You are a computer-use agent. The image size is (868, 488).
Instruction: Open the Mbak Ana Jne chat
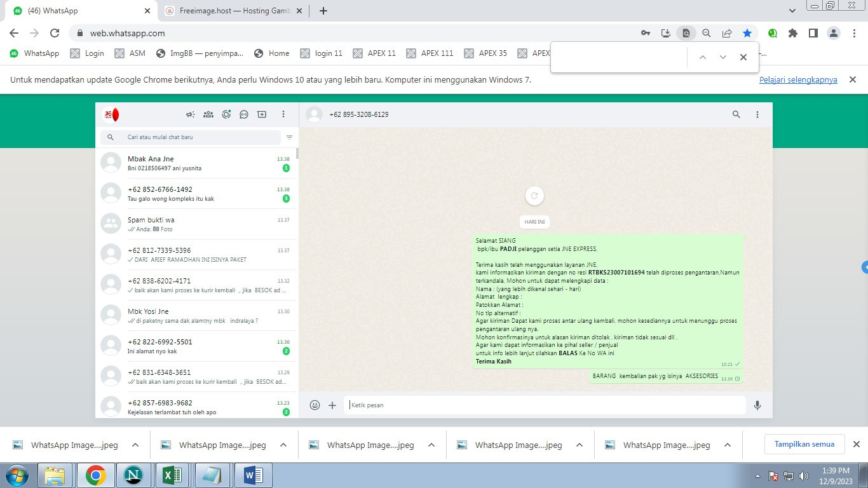coord(196,163)
